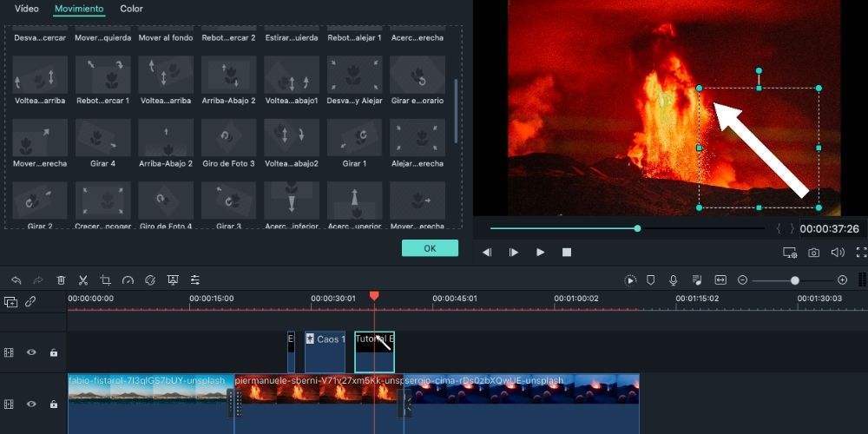Apply the Girar 4 motion preset
The width and height of the screenshot is (868, 434).
[x=103, y=143]
